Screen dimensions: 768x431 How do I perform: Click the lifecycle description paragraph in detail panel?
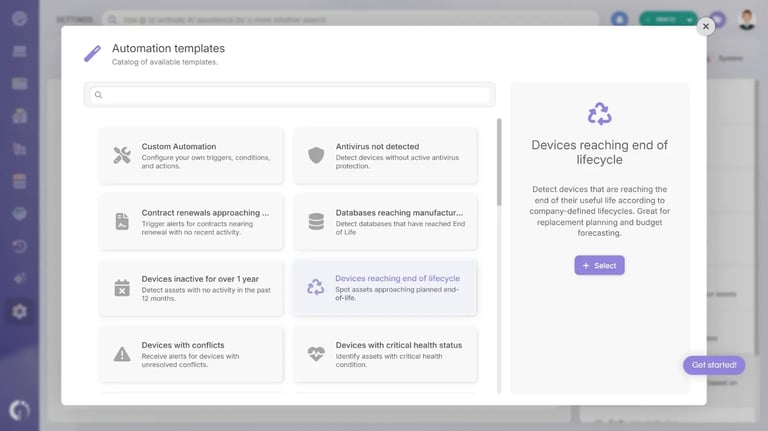(x=600, y=211)
